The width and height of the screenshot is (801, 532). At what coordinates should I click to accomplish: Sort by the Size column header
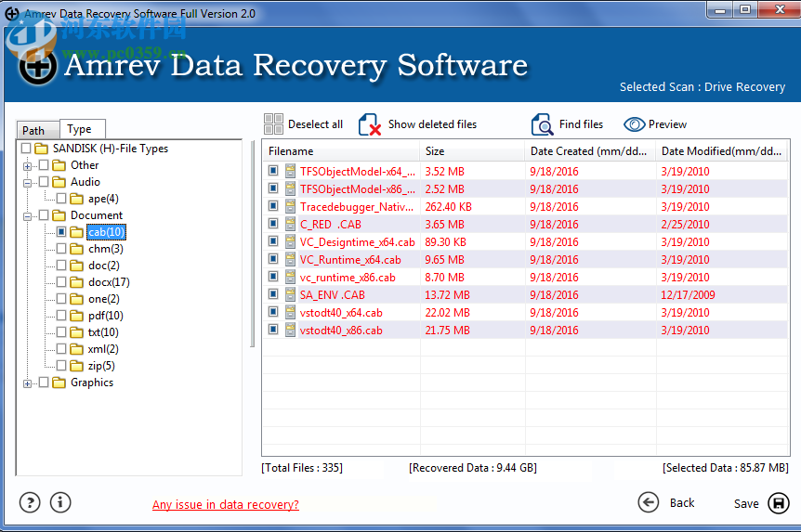coord(473,151)
